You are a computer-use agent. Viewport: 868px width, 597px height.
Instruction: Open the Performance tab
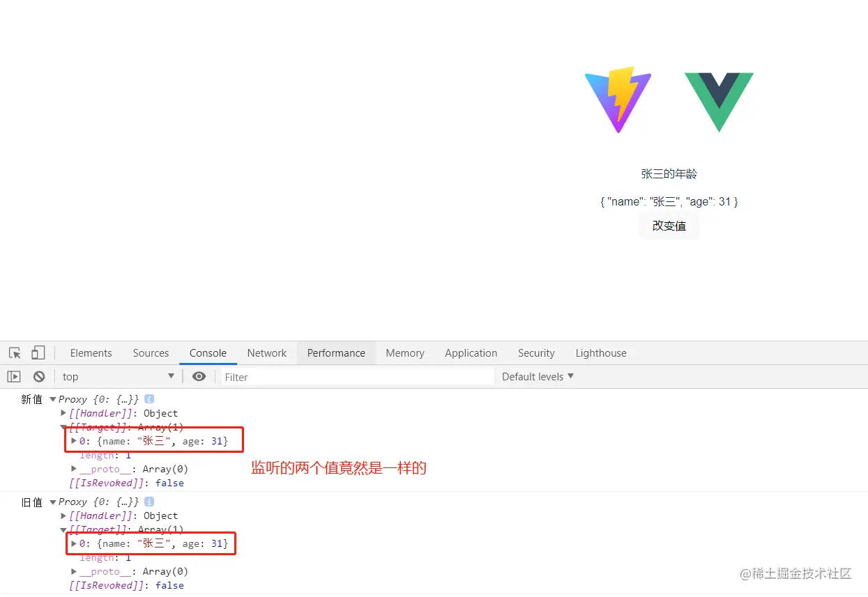[x=336, y=353]
